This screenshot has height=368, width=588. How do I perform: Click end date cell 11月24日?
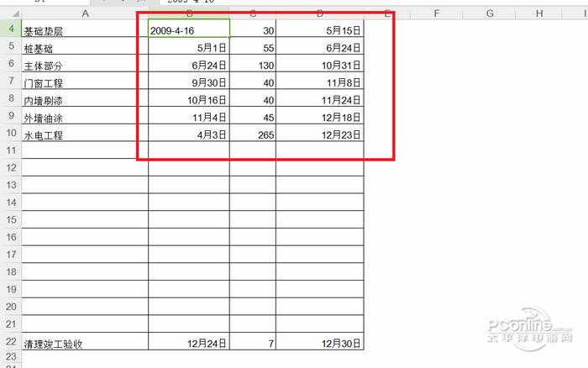320,98
